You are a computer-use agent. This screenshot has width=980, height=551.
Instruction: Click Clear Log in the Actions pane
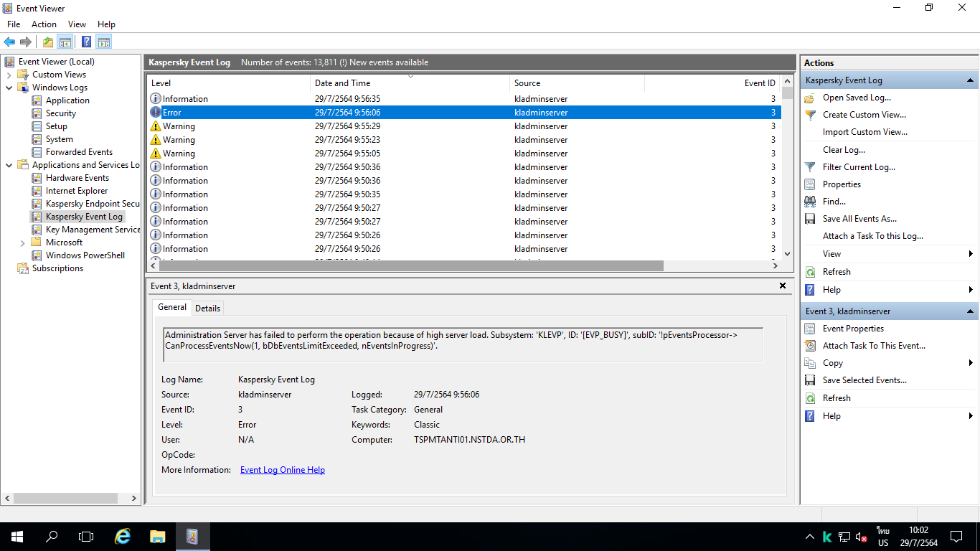844,150
